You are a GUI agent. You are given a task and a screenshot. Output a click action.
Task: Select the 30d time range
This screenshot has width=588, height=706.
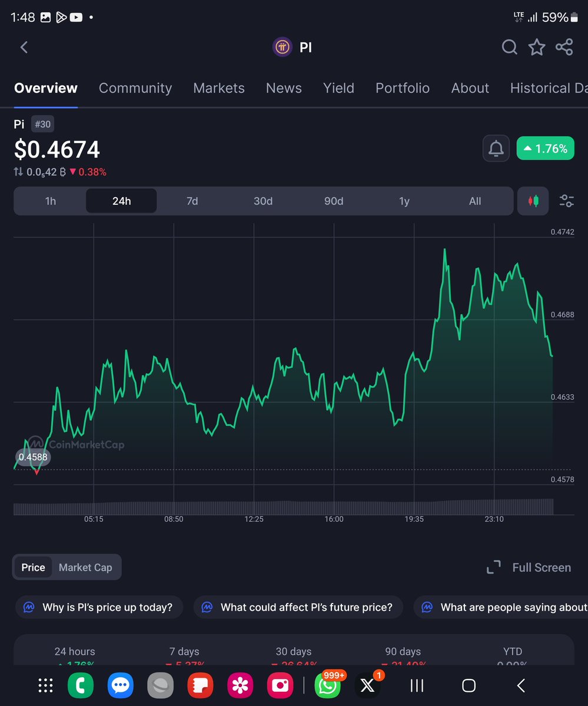(263, 201)
